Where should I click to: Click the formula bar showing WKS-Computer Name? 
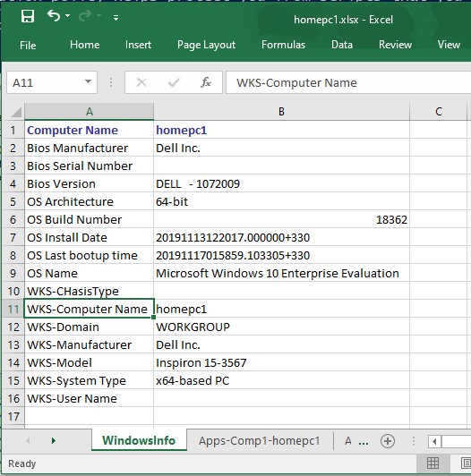pos(348,82)
